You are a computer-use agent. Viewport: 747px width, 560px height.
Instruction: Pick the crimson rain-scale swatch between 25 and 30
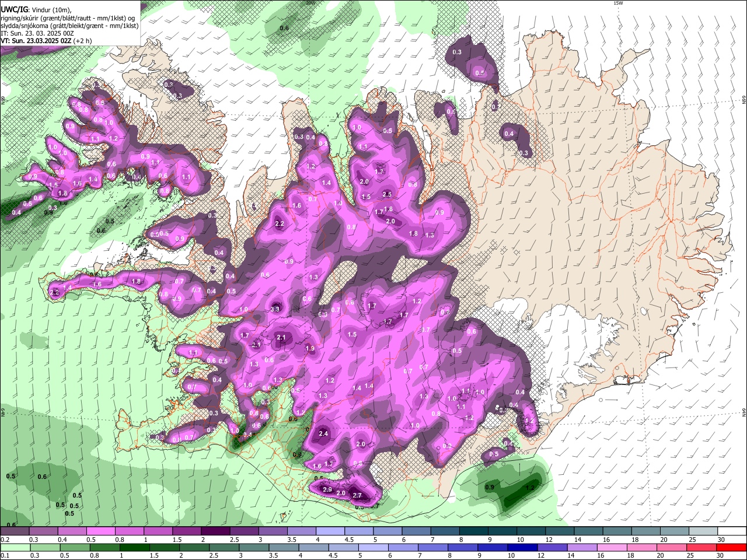click(x=703, y=547)
